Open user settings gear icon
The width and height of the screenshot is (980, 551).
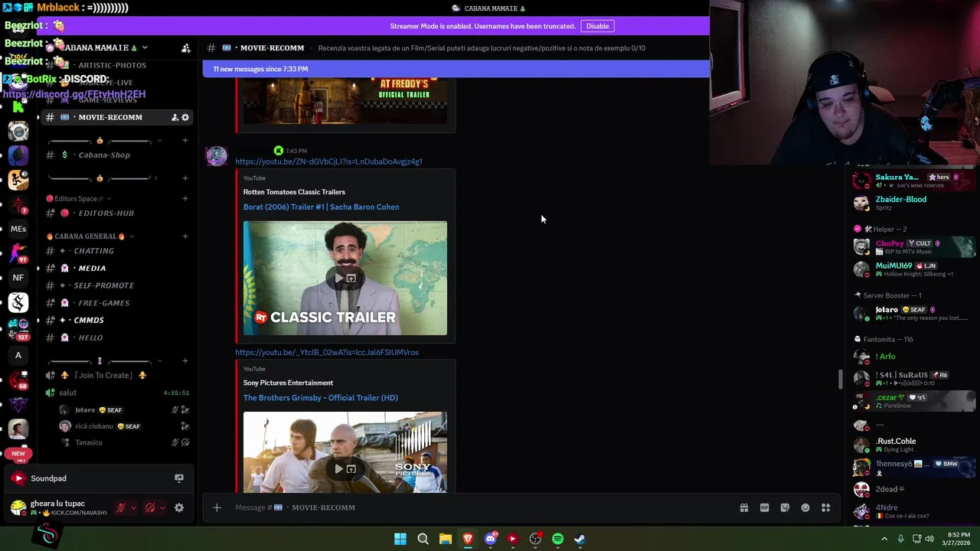pyautogui.click(x=179, y=507)
